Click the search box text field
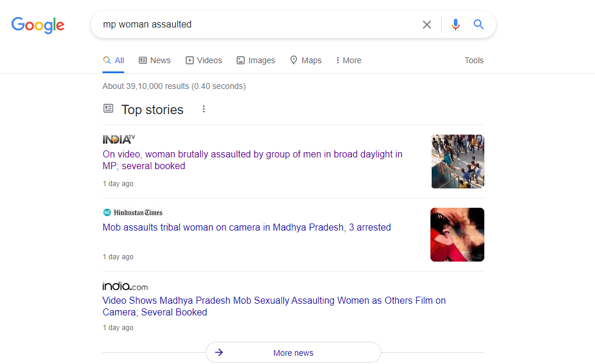The image size is (595, 364). (x=258, y=25)
